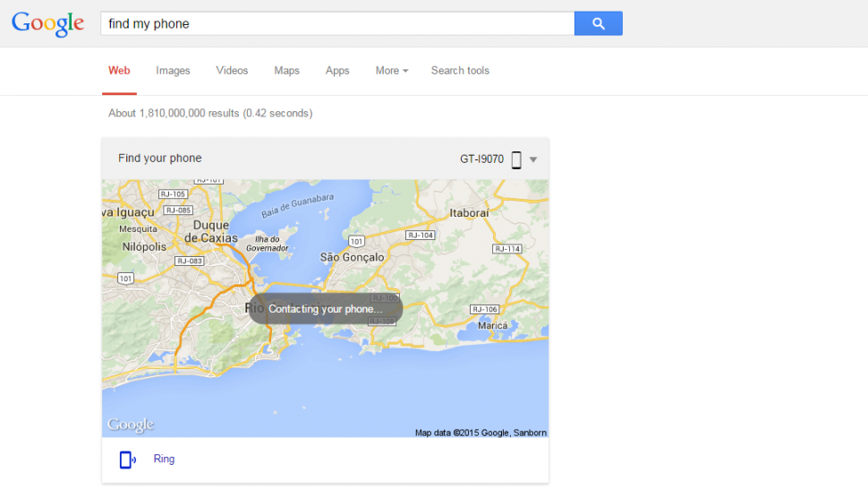Click the Contacting your phone overlay

coord(326,309)
